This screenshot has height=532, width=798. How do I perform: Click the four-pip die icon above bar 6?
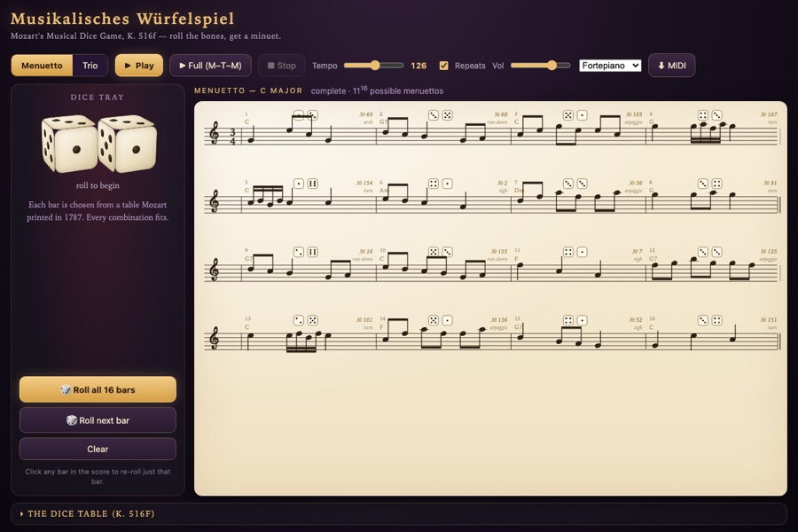click(433, 184)
